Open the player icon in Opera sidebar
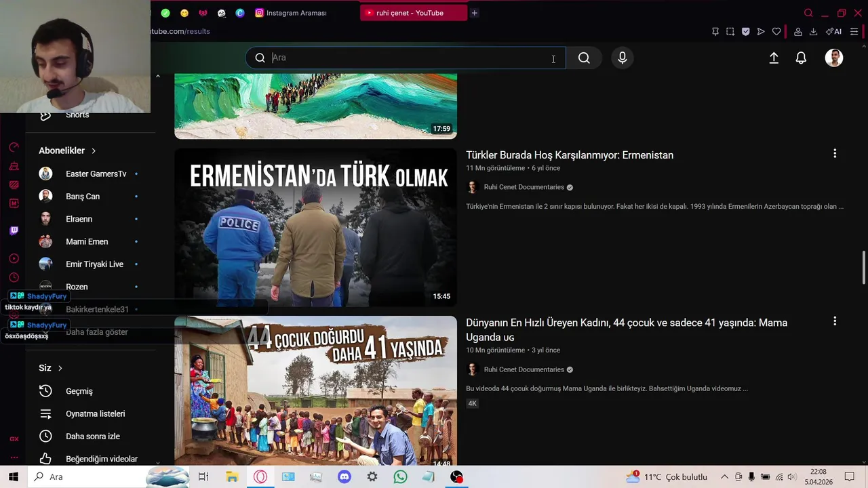This screenshot has height=488, width=868. 14,258
